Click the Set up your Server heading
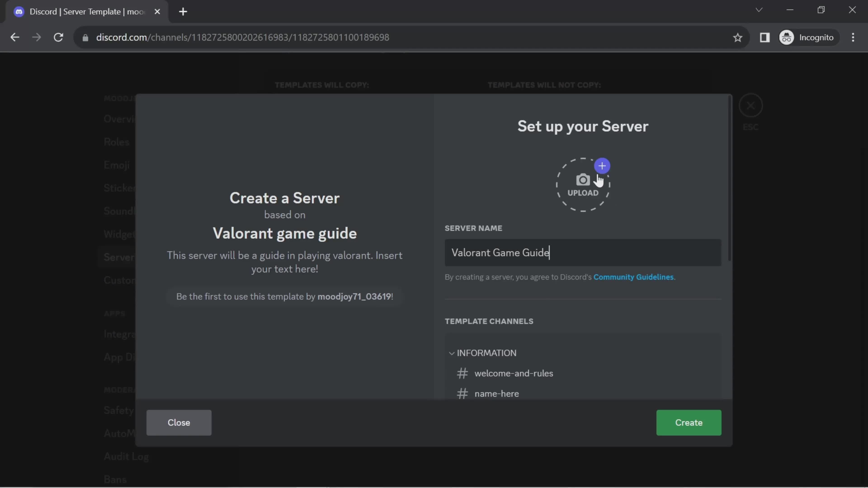The height and width of the screenshot is (488, 868). click(x=583, y=126)
